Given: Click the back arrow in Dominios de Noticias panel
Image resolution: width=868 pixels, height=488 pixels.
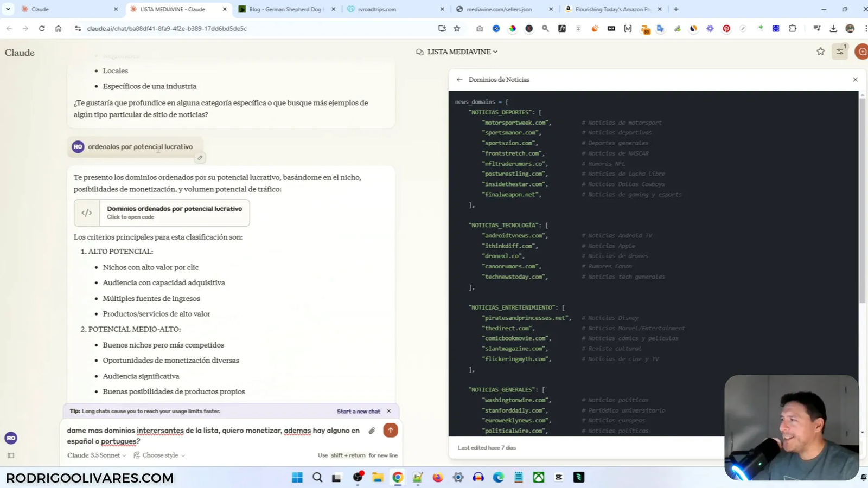Looking at the screenshot, I should [x=459, y=79].
